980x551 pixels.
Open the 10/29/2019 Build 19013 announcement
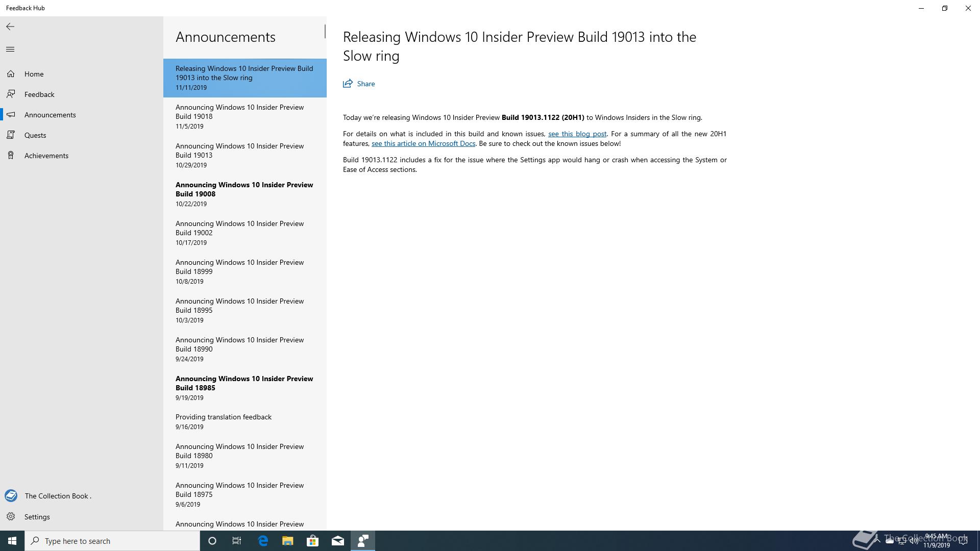click(x=245, y=155)
